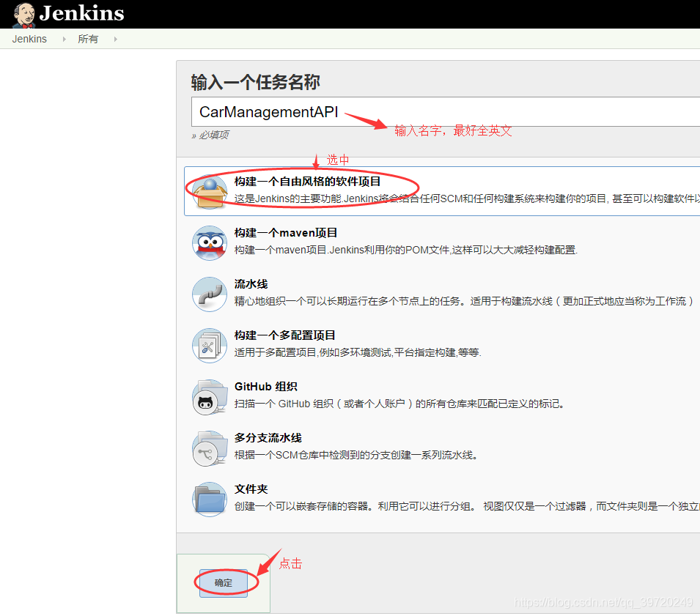Choose the 多分支流水线 option title
The image size is (700, 616).
pyautogui.click(x=268, y=438)
